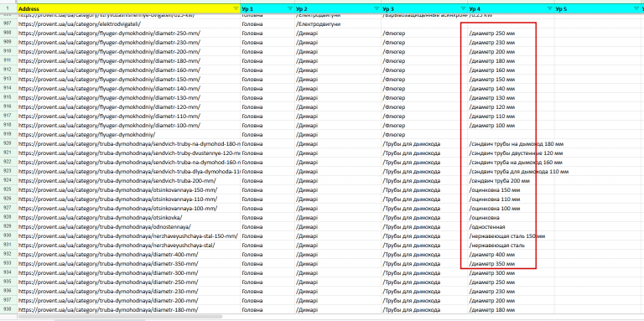Select row header 907
This screenshot has width=644, height=321.
click(8, 23)
